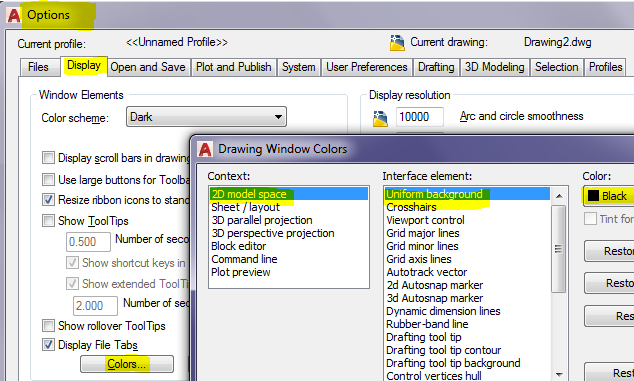Uncheck Resize ribbon icons to standard sizes
Viewport: 634px width, 381px height.
pos(49,199)
